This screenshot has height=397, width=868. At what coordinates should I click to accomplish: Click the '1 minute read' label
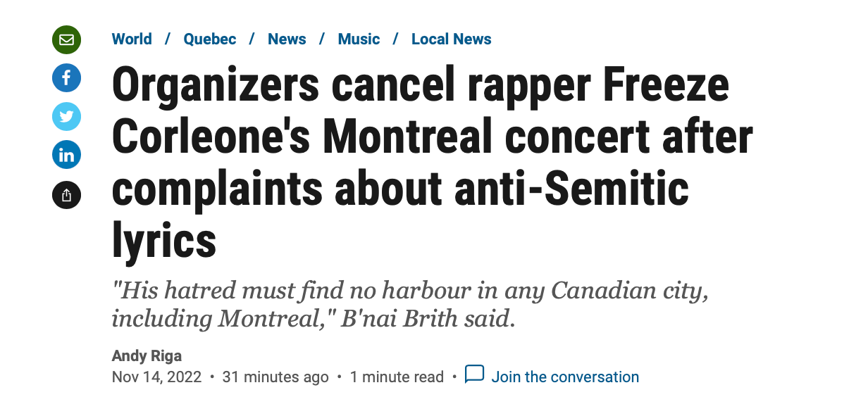click(397, 377)
